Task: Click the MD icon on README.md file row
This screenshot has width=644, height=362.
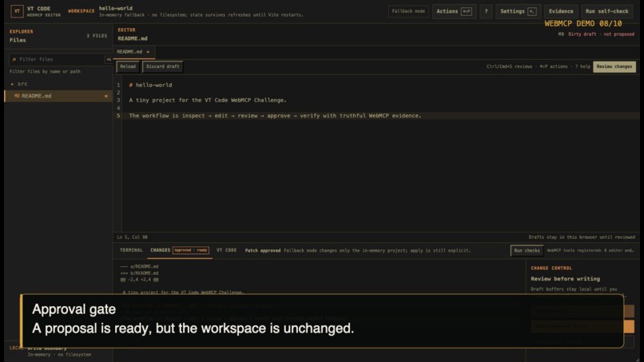Action: coord(17,96)
